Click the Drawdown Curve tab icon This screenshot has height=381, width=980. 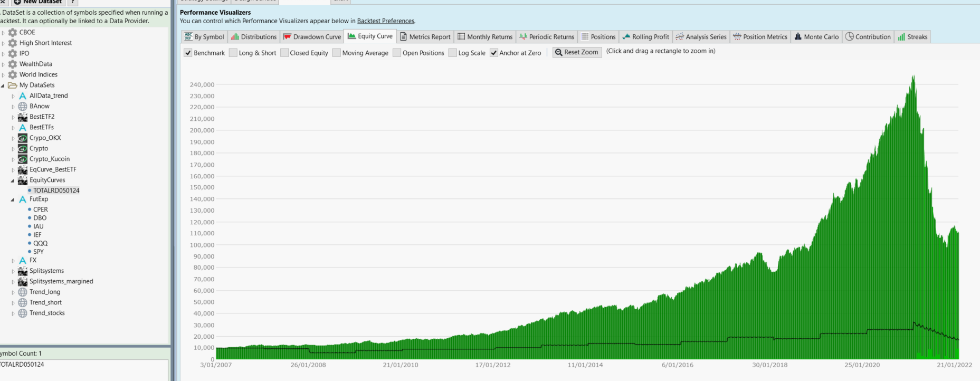pos(287,37)
